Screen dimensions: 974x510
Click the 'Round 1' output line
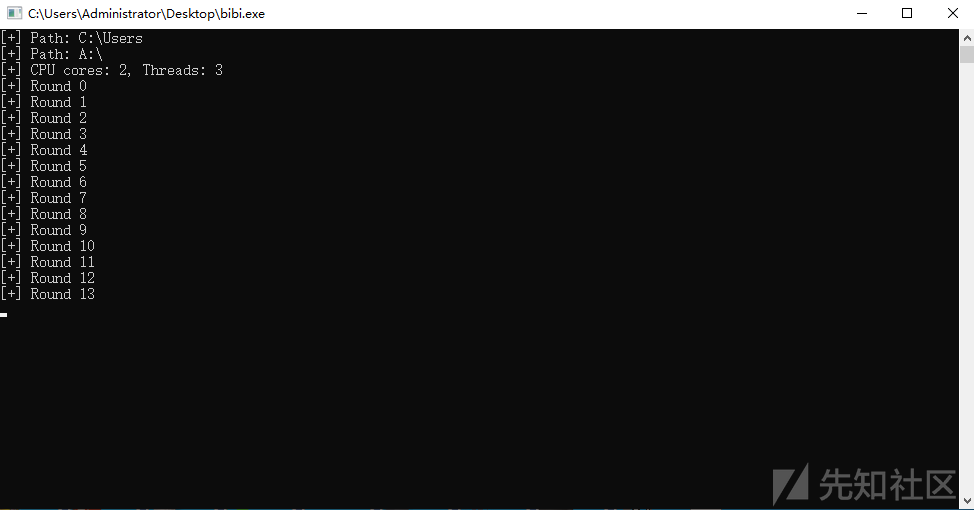pyautogui.click(x=43, y=102)
